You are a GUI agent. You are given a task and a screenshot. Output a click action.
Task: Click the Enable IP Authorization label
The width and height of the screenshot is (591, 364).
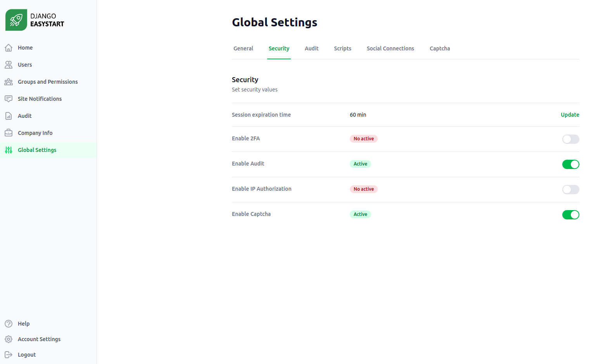tap(262, 189)
